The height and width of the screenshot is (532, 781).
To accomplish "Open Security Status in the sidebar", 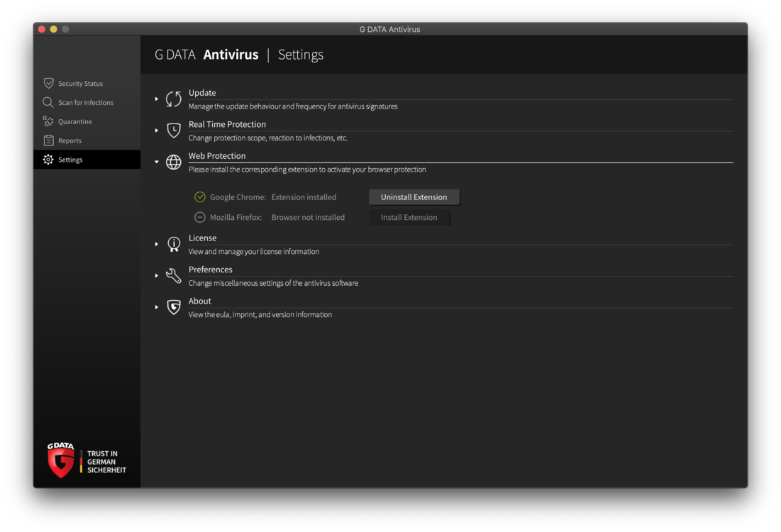I will pos(80,84).
